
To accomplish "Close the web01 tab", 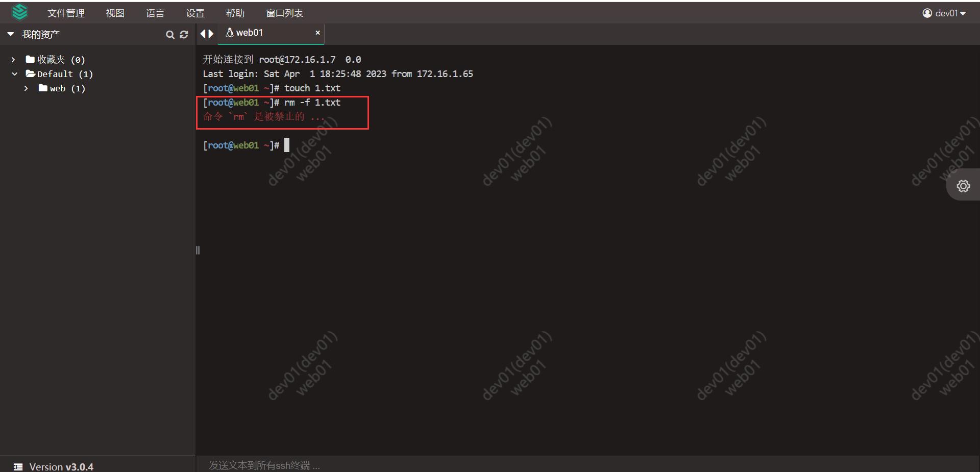I will pyautogui.click(x=317, y=33).
